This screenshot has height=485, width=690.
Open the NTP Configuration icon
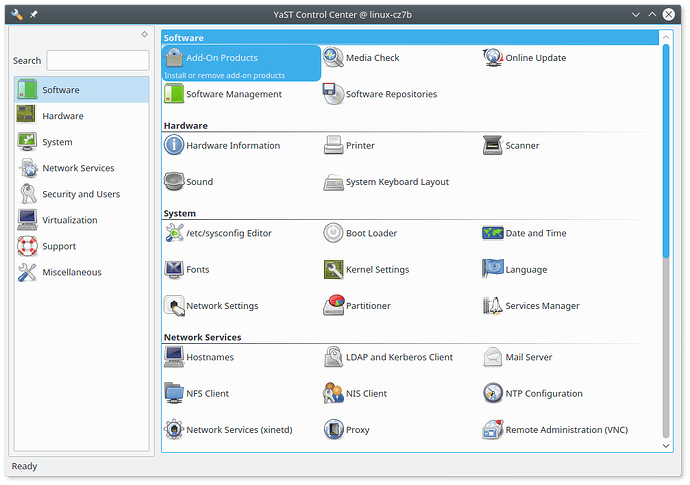493,394
